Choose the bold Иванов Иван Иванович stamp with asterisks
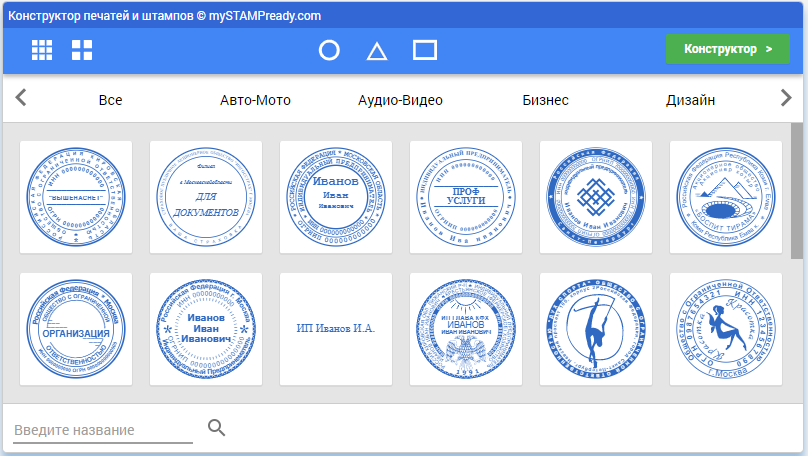Screen dimensions: 808x456 coord(206,329)
